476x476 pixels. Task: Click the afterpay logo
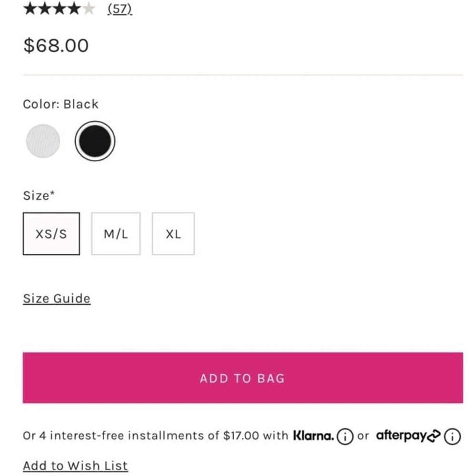click(x=408, y=436)
